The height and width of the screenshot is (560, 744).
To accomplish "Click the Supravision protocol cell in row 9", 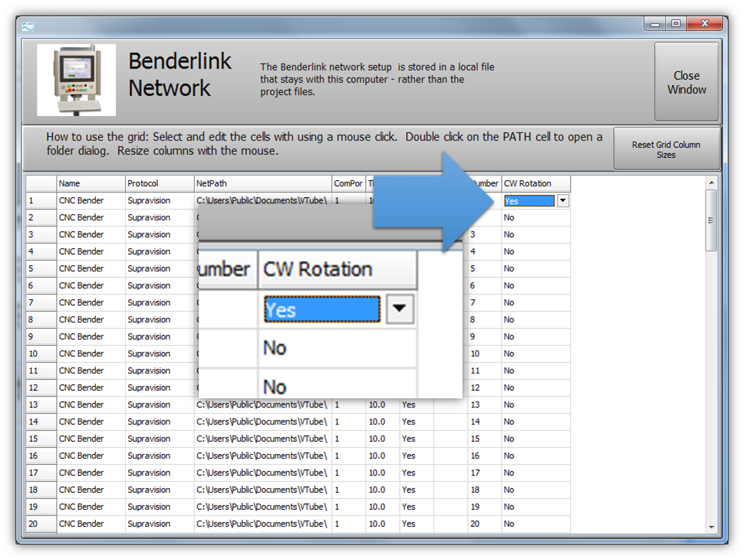I will 159,336.
